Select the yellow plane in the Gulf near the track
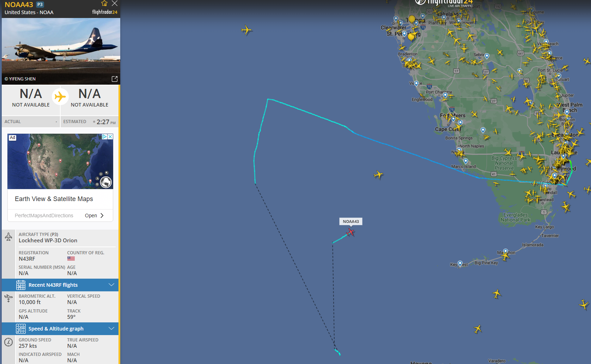 378,175
